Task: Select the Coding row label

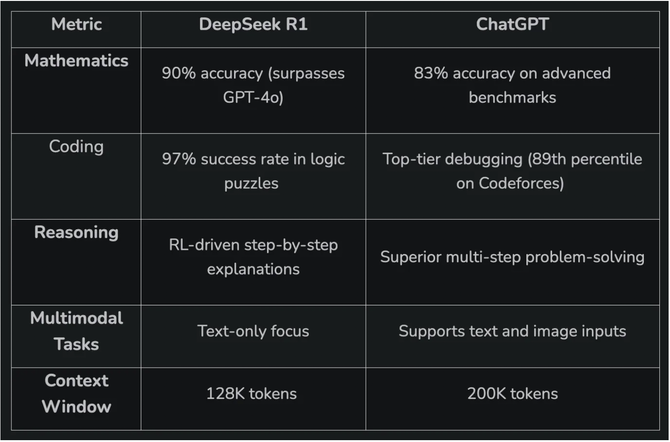Action: (x=76, y=146)
